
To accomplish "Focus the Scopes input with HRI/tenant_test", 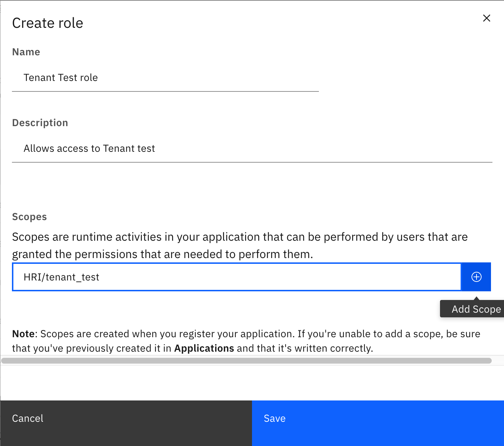I will click(x=237, y=277).
